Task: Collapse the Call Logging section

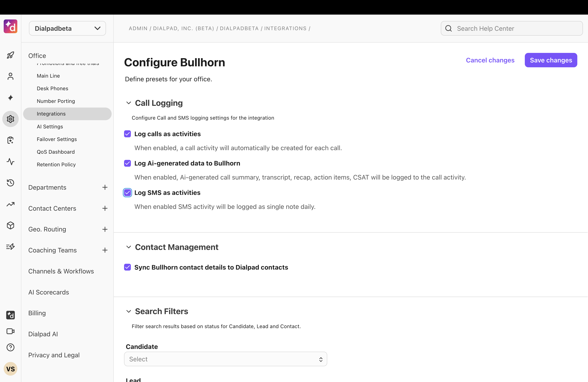Action: 129,103
